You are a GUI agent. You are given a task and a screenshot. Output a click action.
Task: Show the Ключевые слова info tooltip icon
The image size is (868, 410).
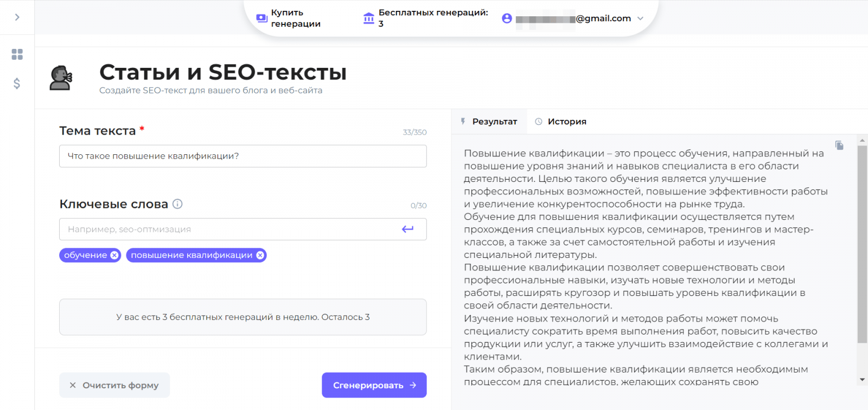click(x=177, y=204)
